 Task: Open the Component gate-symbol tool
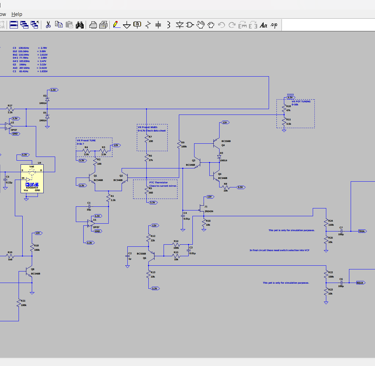point(190,25)
